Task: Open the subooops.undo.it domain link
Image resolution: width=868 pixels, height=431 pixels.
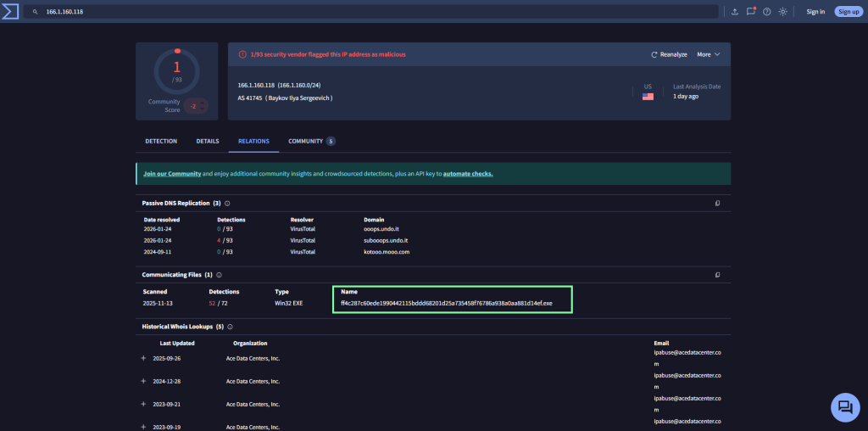Action: [384, 240]
